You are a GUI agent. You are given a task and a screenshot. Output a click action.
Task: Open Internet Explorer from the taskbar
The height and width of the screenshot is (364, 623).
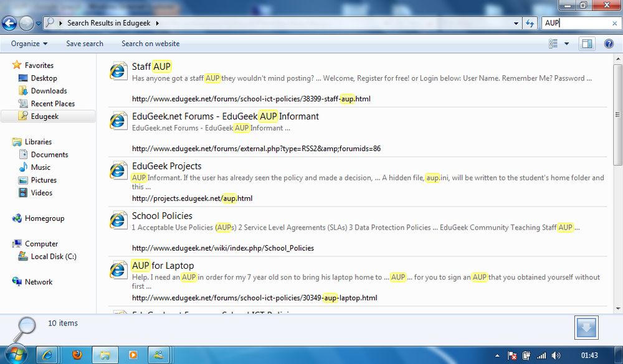coord(47,355)
